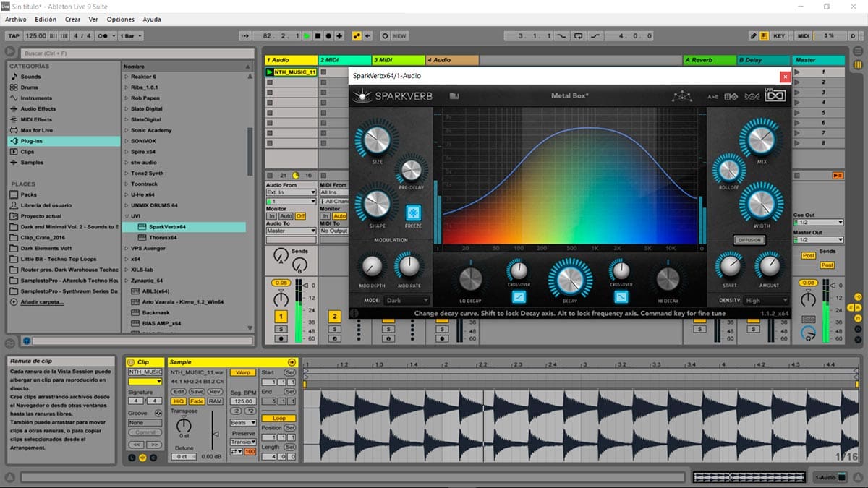
Task: Open the Ver menu
Action: click(93, 20)
